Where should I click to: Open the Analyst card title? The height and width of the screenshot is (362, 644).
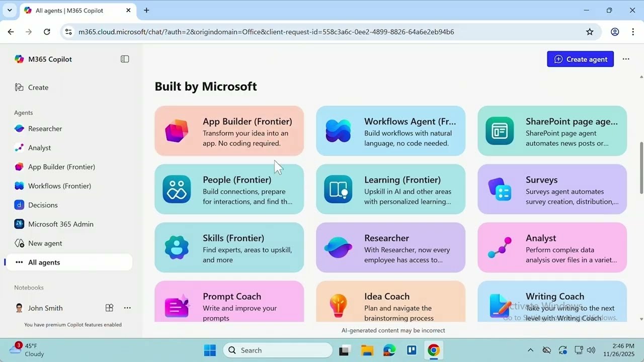tap(541, 238)
